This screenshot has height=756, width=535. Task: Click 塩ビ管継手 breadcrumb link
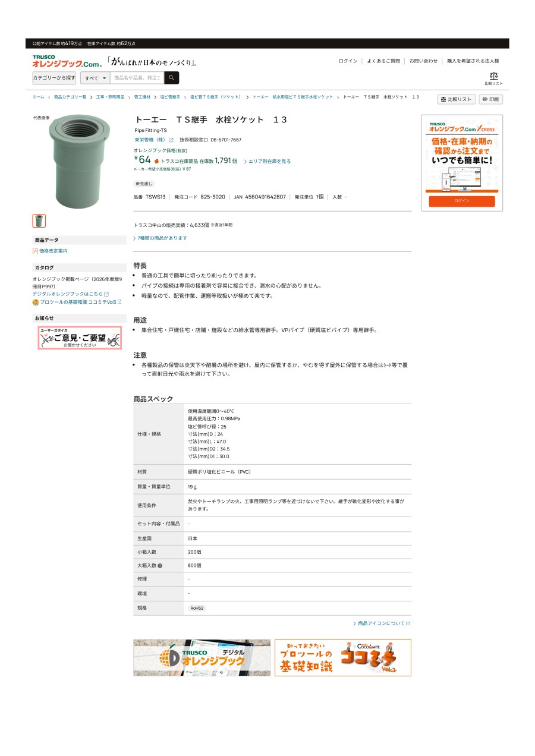[170, 97]
